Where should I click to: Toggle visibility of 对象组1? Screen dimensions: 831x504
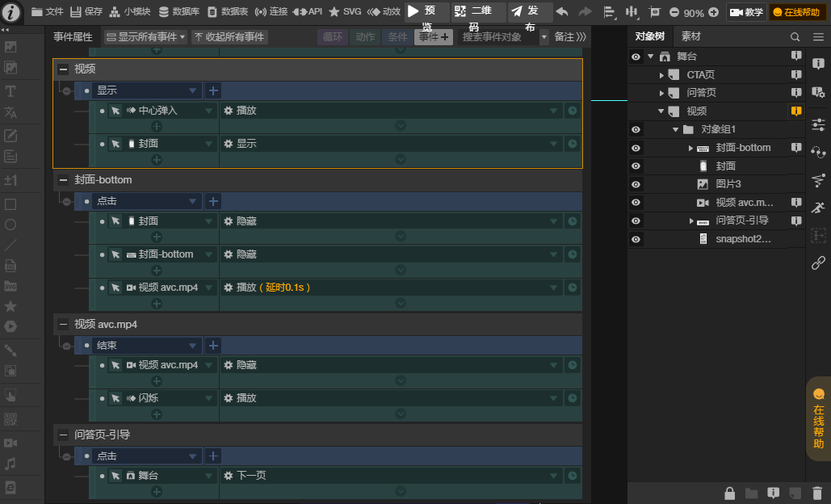(x=636, y=129)
